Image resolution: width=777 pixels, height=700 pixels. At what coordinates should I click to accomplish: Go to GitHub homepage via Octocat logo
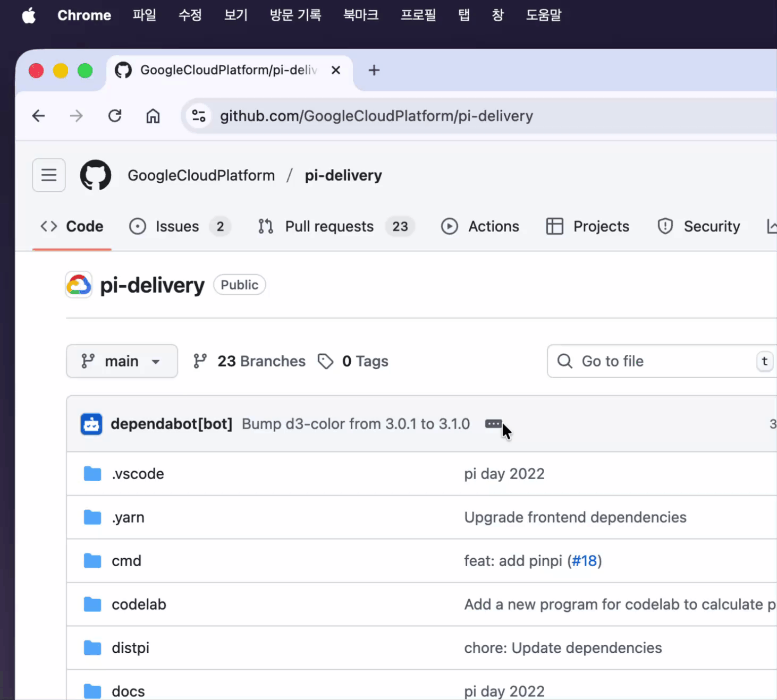(96, 175)
